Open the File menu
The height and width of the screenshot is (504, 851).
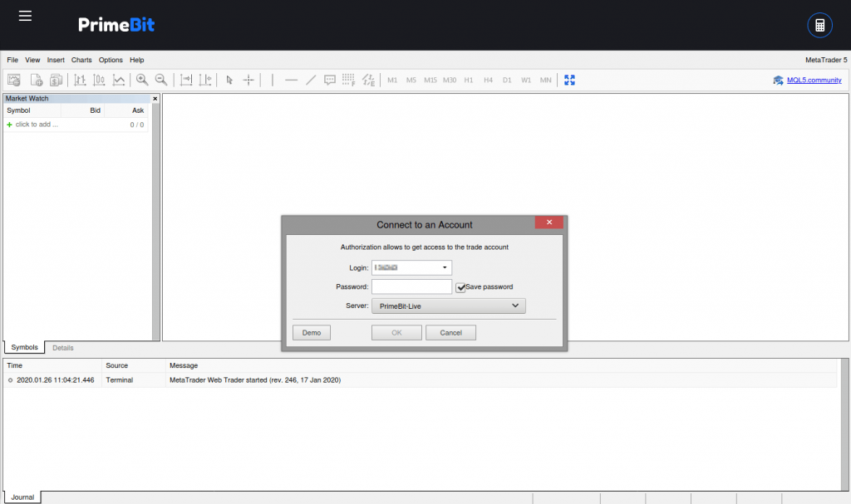[x=12, y=61]
